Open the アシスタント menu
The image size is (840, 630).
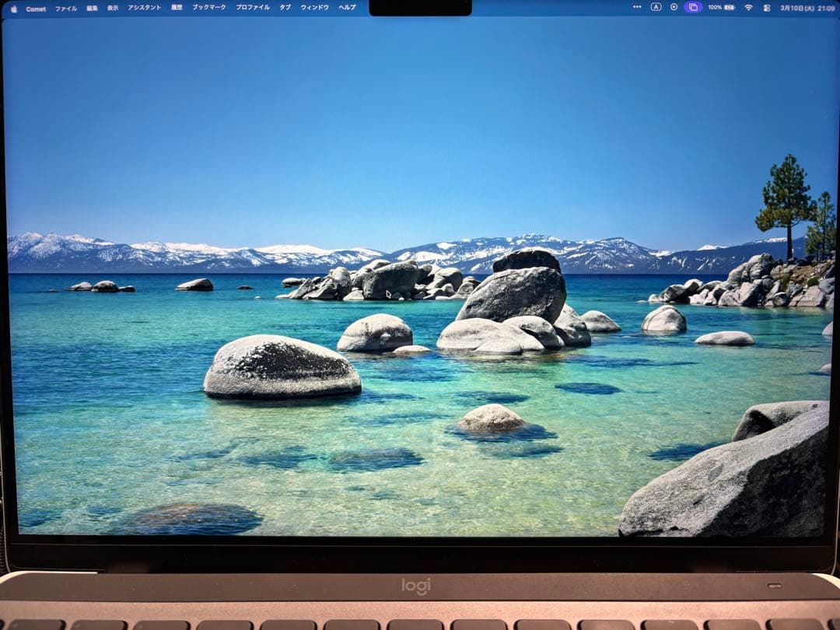pyautogui.click(x=144, y=7)
